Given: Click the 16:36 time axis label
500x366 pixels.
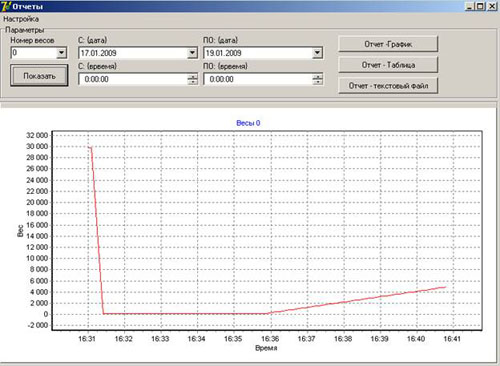Looking at the screenshot, I should point(270,339).
